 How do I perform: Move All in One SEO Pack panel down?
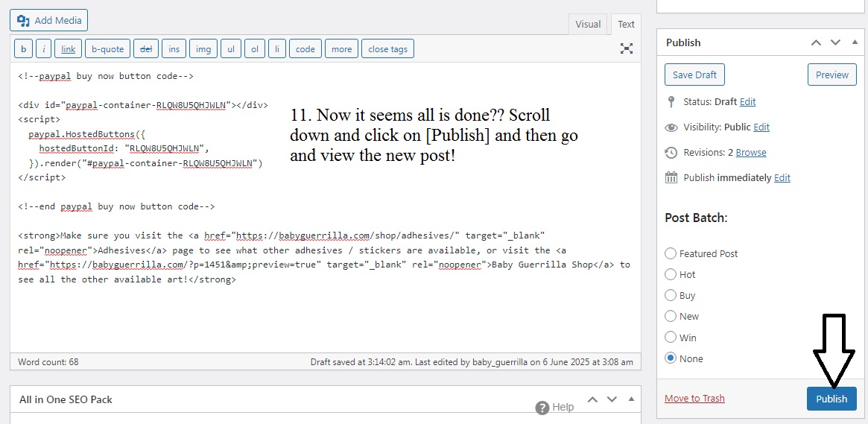click(612, 399)
